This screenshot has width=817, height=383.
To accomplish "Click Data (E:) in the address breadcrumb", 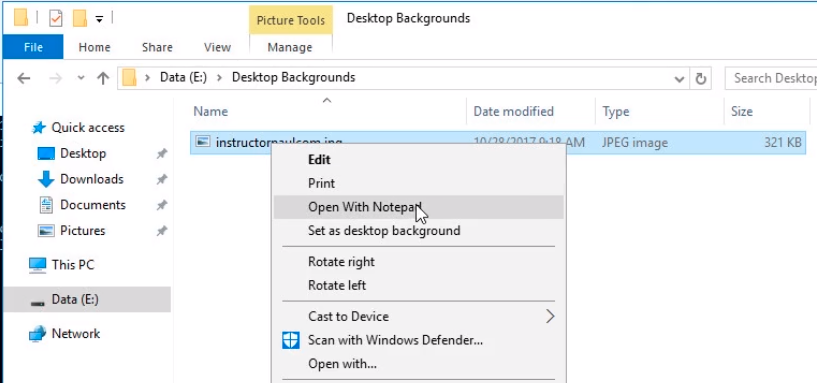I will click(183, 78).
